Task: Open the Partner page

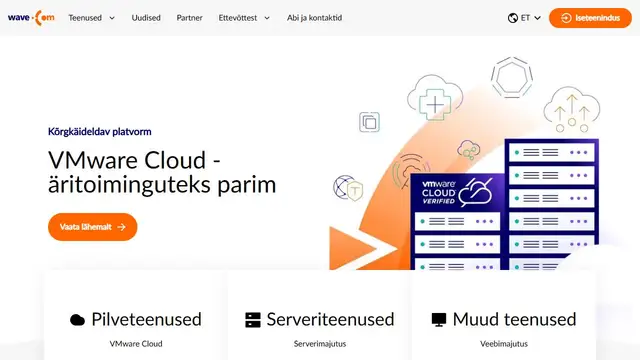Action: point(189,18)
